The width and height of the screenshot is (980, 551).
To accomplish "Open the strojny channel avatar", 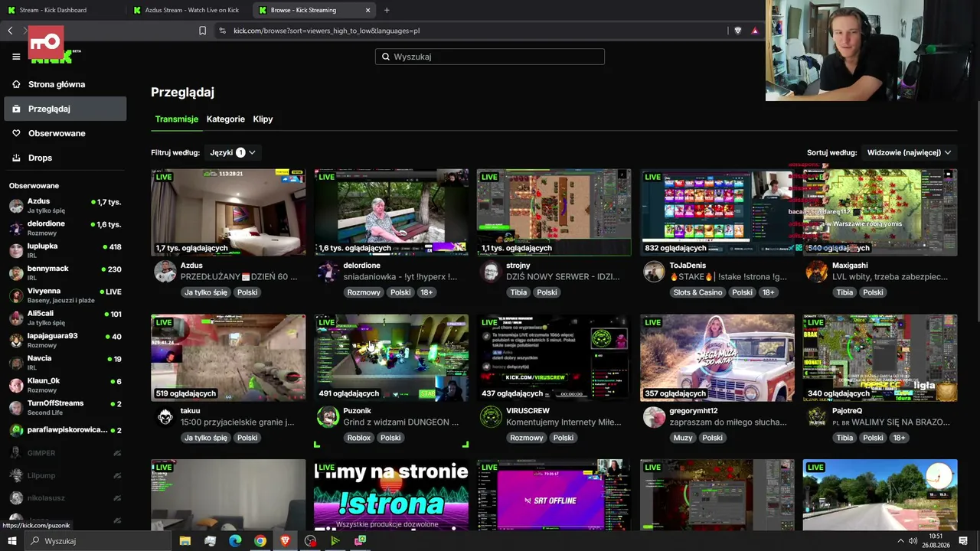I will pyautogui.click(x=491, y=272).
